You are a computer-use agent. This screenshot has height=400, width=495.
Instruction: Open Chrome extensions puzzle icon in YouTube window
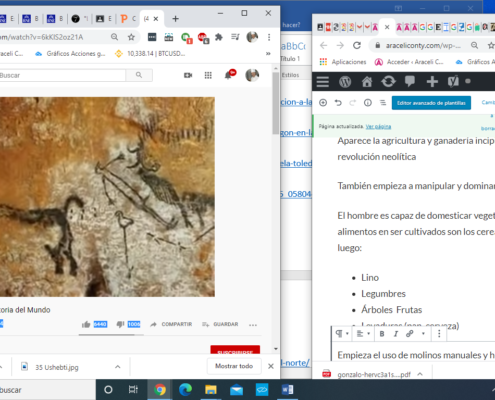[x=219, y=37]
